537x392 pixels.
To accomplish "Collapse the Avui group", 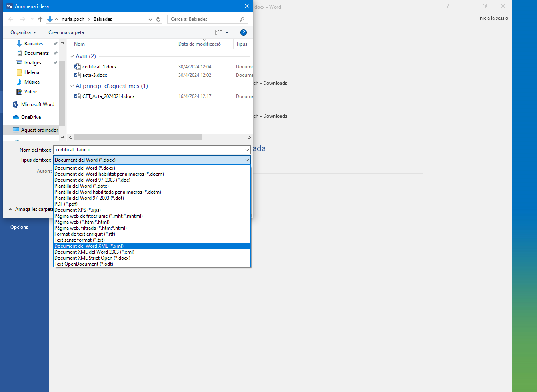I will point(72,56).
